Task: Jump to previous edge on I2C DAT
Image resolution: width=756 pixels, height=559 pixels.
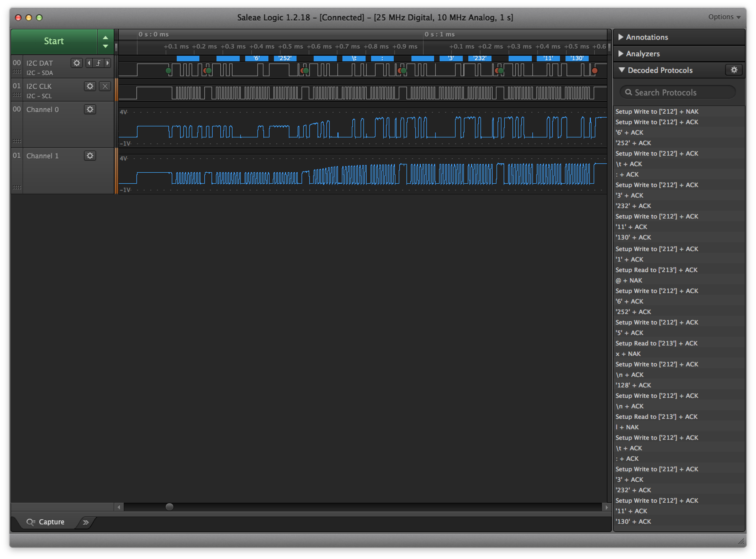Action: (89, 63)
